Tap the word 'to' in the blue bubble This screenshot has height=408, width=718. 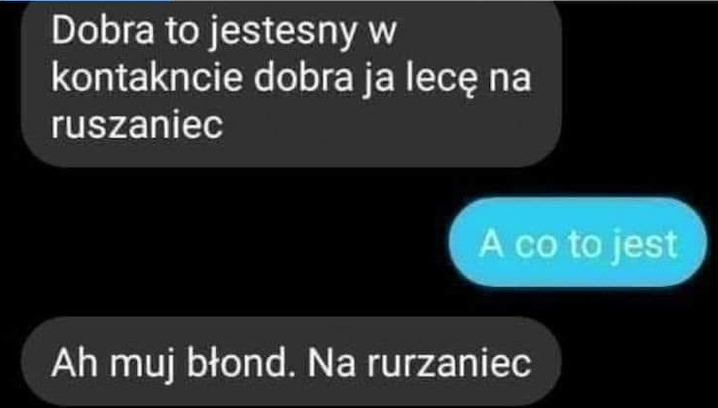coord(587,245)
